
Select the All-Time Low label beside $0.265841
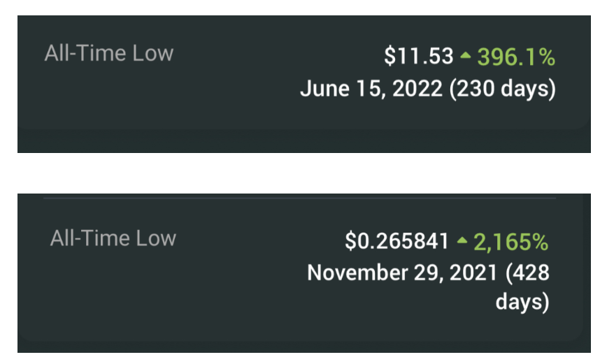113,238
